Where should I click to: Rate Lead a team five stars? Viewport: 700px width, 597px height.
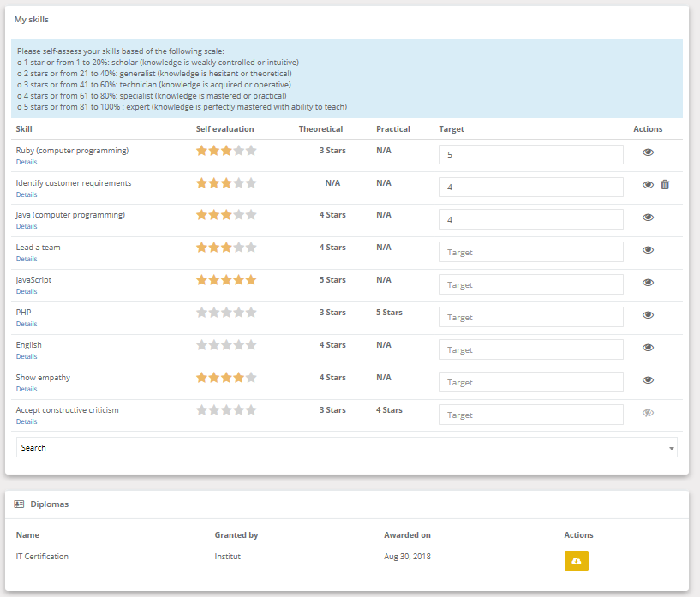(251, 248)
